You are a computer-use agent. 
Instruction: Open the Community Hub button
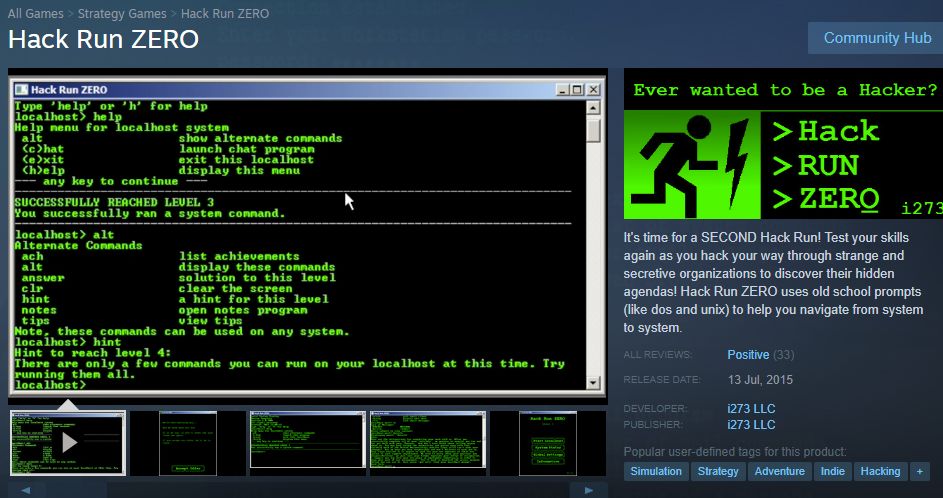(x=877, y=38)
